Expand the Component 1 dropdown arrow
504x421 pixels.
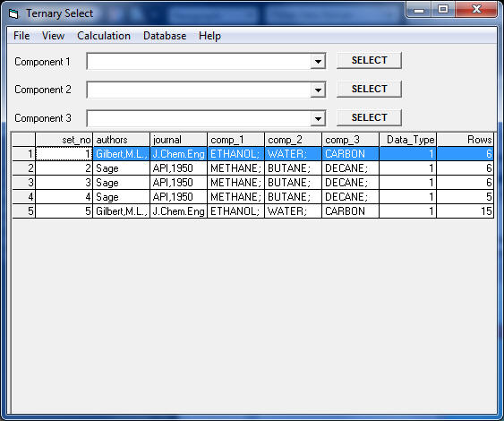(318, 61)
